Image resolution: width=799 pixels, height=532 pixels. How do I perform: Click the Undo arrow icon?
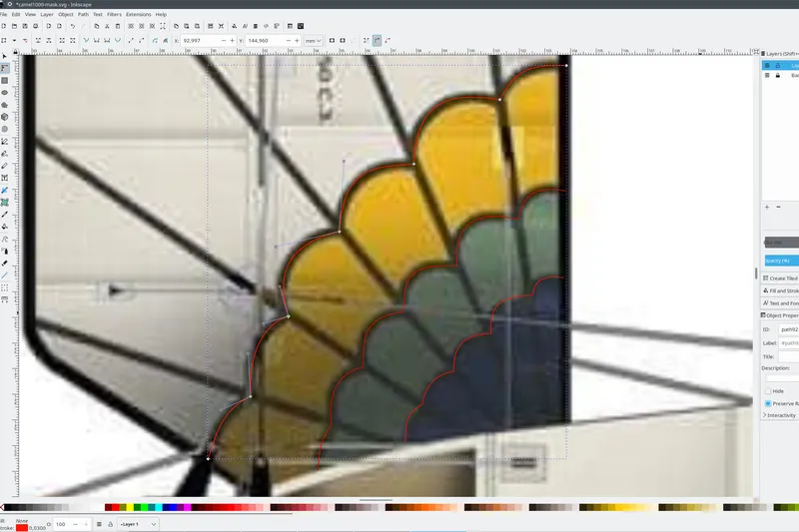coord(73,26)
